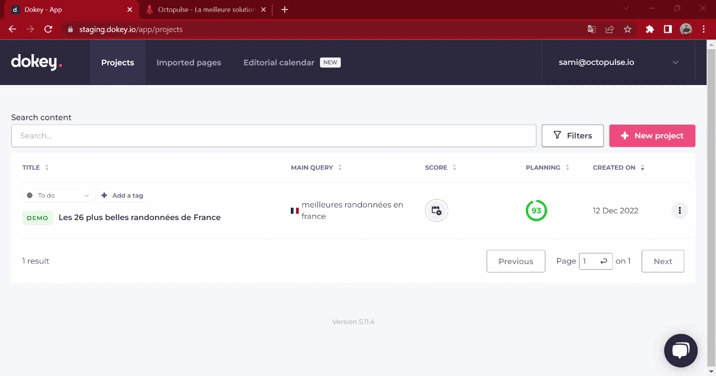
Task: Open Les 26 plus belles randonnées project
Action: [x=139, y=217]
